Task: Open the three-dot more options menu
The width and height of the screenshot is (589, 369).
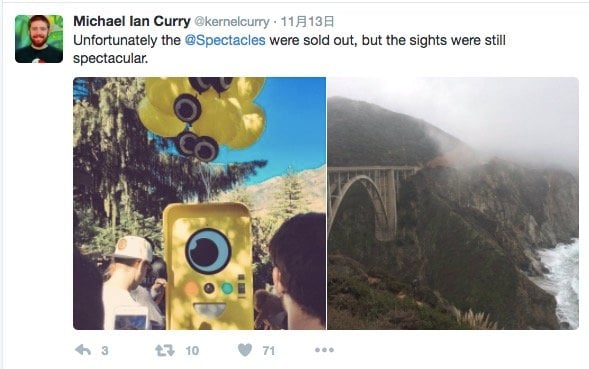Action: 325,350
